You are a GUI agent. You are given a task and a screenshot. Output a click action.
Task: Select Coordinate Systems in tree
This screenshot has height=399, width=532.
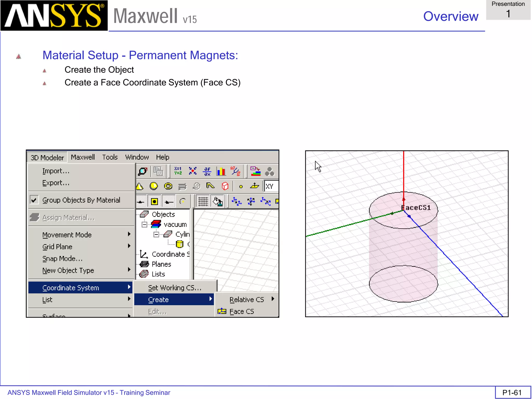tap(171, 254)
